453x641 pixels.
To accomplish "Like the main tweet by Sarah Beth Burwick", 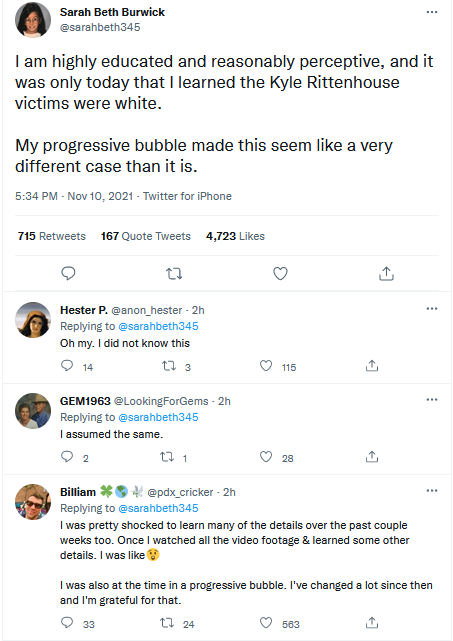I will [280, 273].
